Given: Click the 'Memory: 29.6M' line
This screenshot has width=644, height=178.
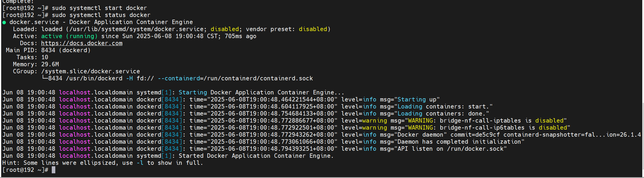Looking at the screenshot, I should [x=36, y=64].
